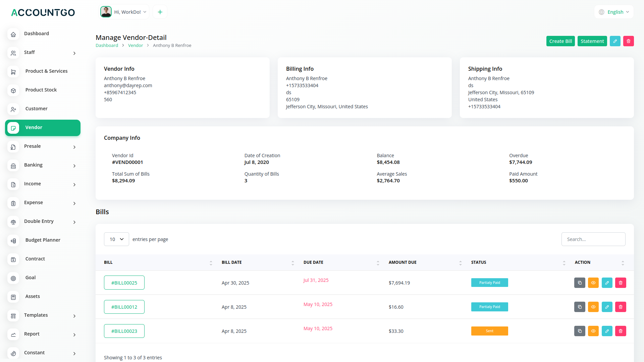Open Dashboard from sidebar home icon
644x362 pixels.
[13, 34]
